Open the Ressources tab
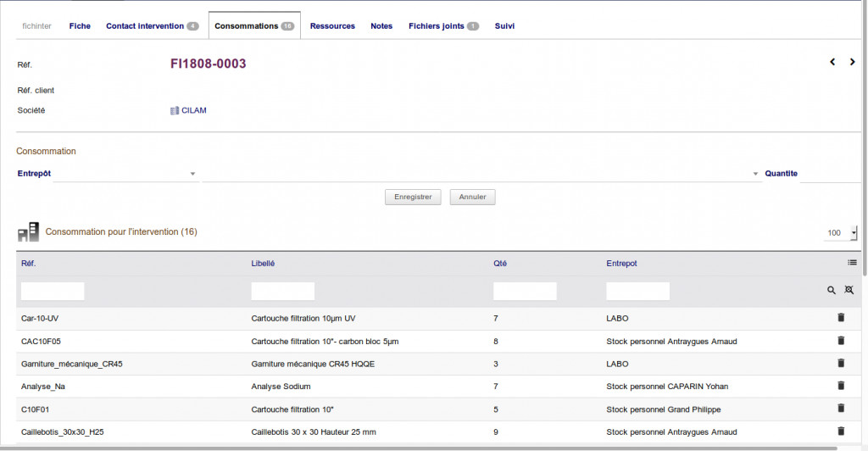 [x=332, y=26]
